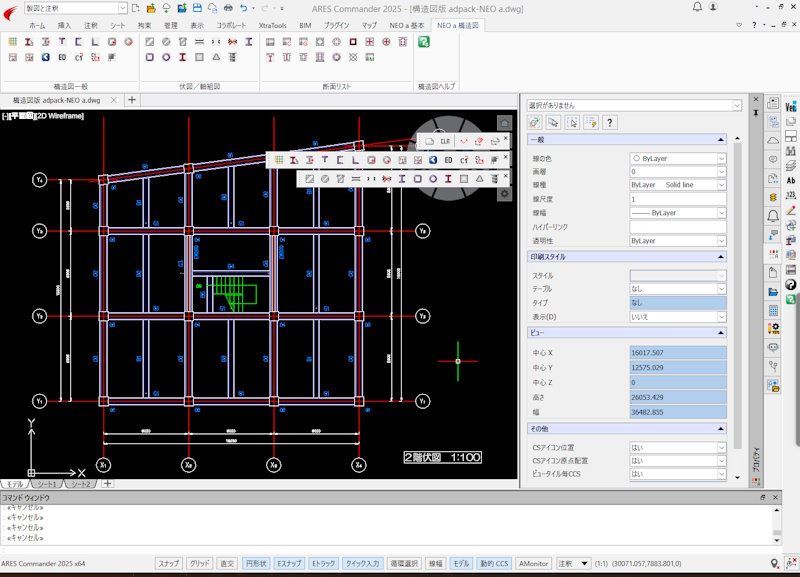Open the シート1 layout tab
800x577 pixels.
coord(48,484)
